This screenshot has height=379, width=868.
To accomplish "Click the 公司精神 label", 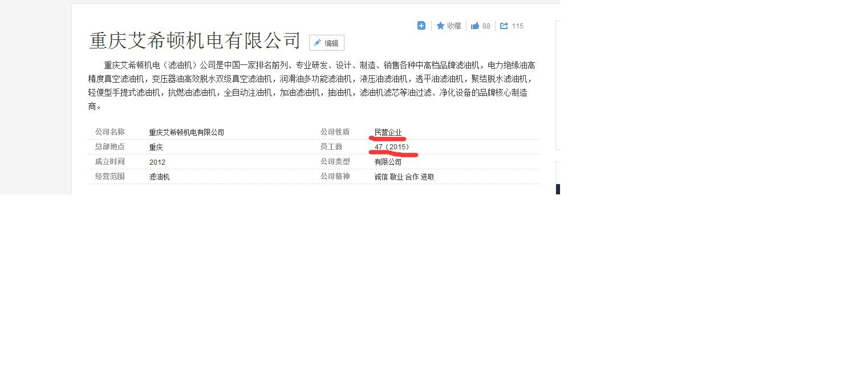I will pos(335,176).
